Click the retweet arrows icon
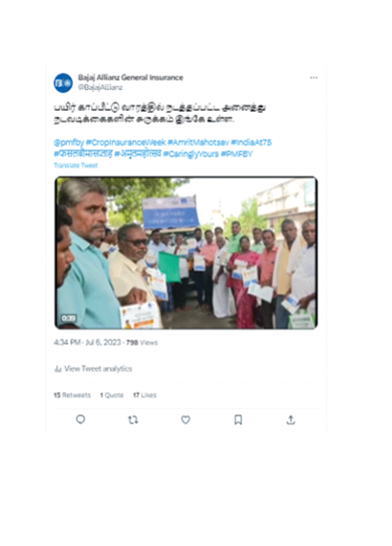 tap(133, 420)
